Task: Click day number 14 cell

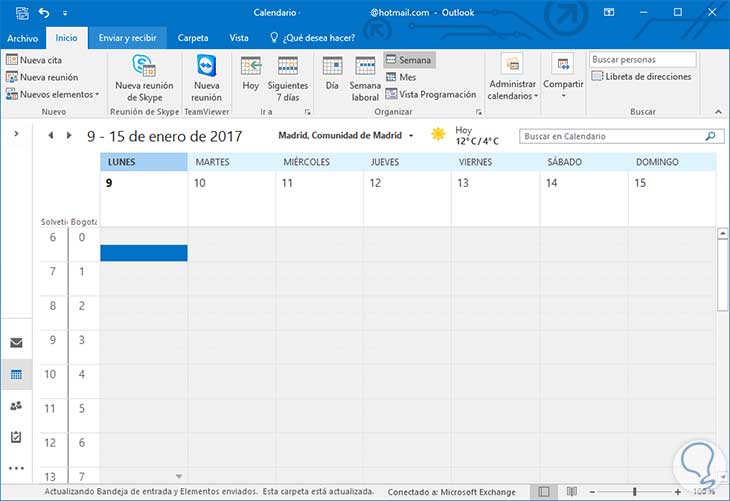Action: (x=584, y=199)
